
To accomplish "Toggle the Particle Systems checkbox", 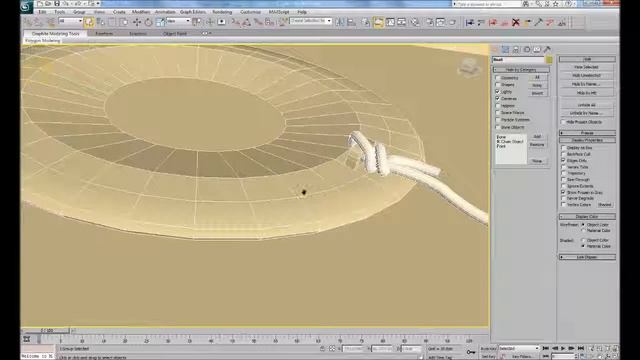I will point(498,120).
